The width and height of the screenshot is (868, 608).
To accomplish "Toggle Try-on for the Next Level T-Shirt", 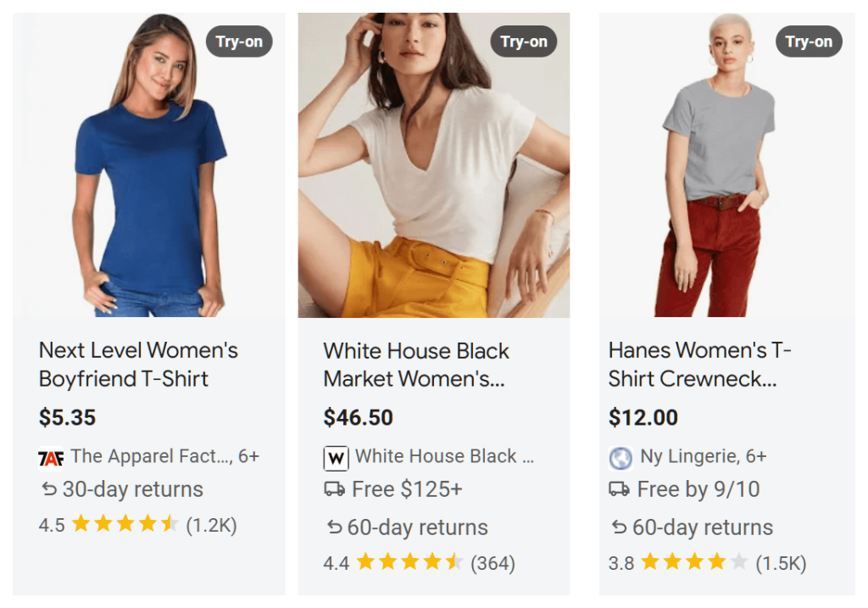I will pos(239,41).
